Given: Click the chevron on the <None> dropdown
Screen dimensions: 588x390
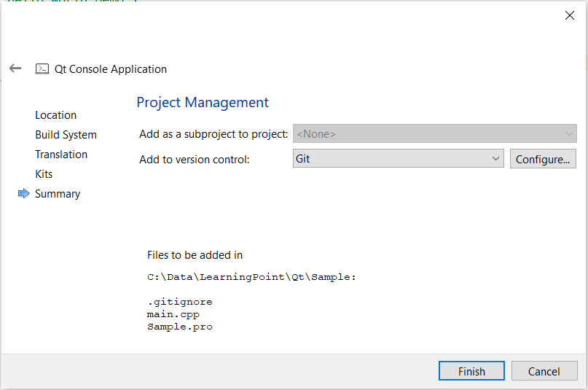Looking at the screenshot, I should pyautogui.click(x=568, y=133).
